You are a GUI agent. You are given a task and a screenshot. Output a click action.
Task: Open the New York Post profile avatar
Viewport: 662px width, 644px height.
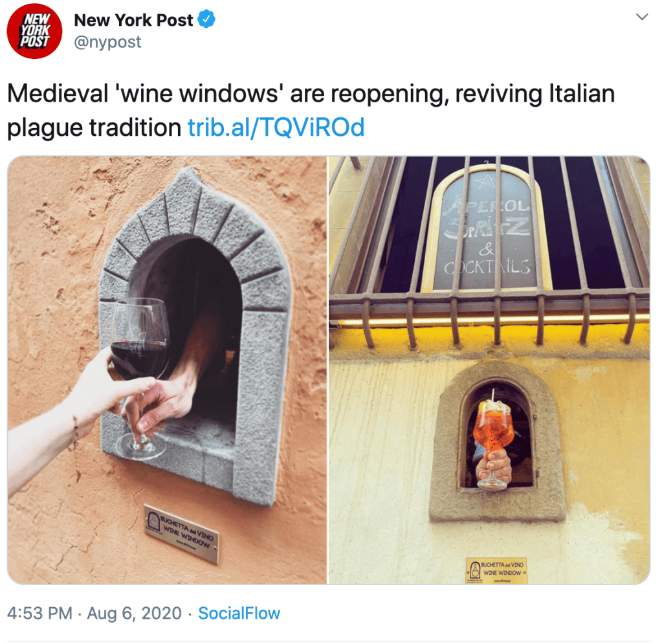tap(34, 31)
